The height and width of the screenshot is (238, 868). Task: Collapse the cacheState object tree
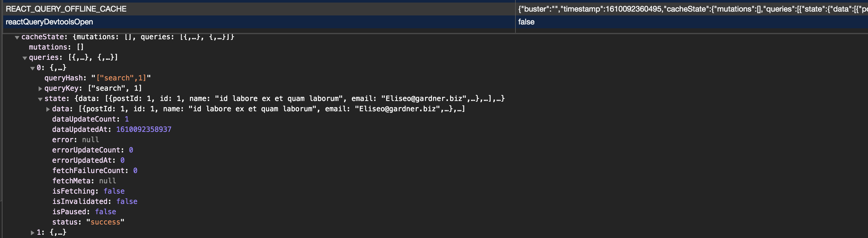[x=16, y=37]
